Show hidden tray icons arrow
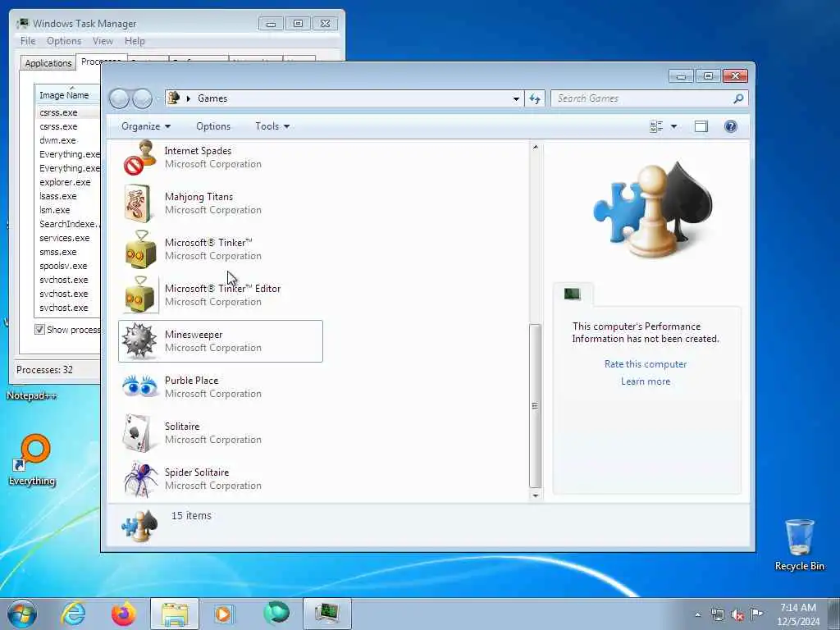Viewport: 840px width, 630px height. point(697,614)
